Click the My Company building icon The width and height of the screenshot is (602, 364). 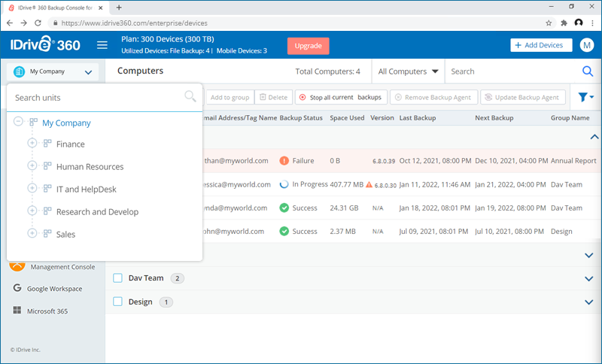pos(20,71)
